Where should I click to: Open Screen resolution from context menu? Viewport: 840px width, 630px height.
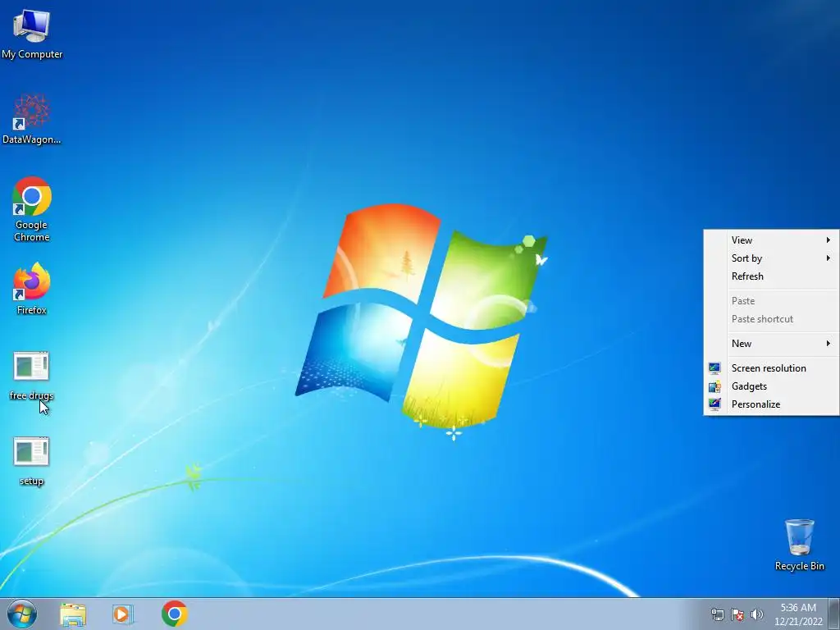[771, 368]
